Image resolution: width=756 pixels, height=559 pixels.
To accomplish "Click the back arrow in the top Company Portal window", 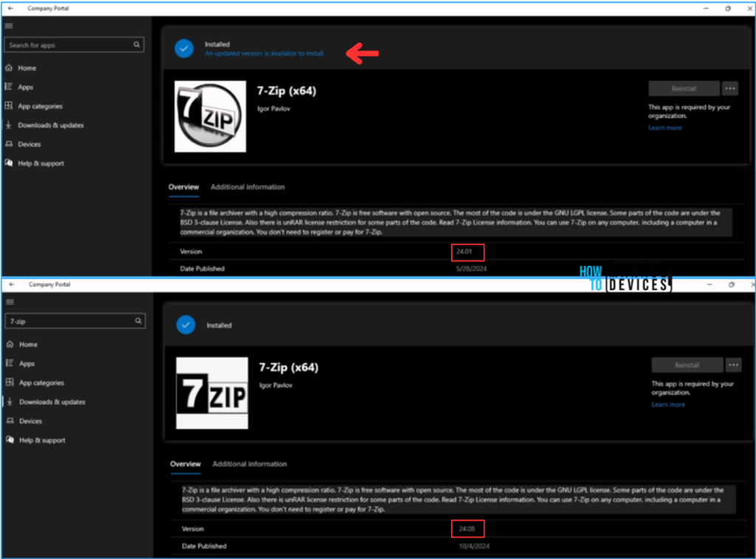I will pos(10,8).
